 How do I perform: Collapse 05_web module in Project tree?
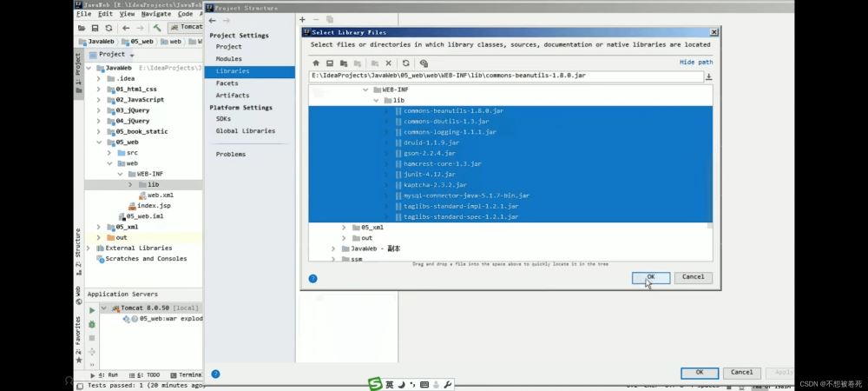[x=99, y=142]
